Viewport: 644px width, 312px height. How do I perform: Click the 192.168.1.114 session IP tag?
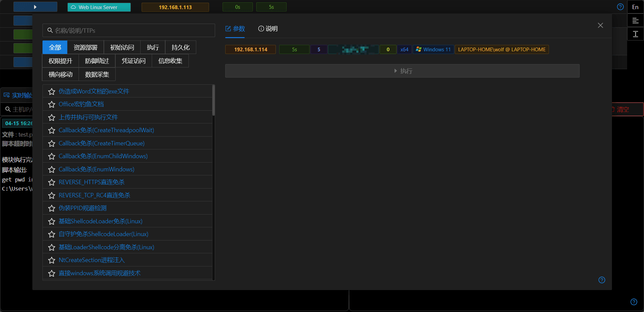(251, 50)
